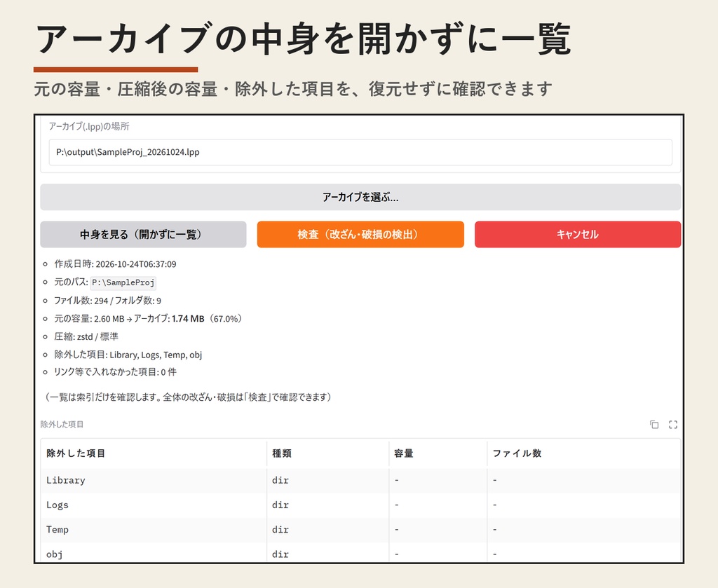Image resolution: width=718 pixels, height=588 pixels.
Task: Click the 作成日時 2026-10-24T06:37:09 line
Action: tap(115, 264)
